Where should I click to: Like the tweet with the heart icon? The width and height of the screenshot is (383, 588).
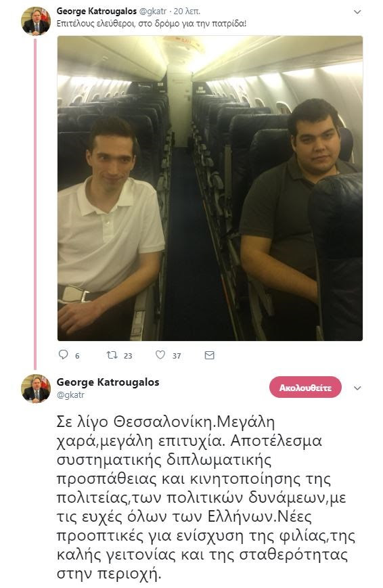click(160, 355)
